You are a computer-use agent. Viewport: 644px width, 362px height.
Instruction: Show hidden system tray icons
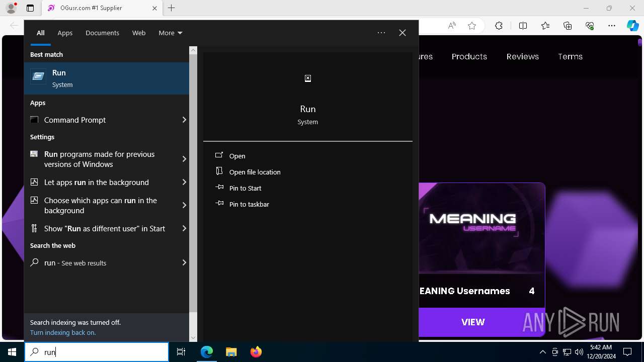click(x=542, y=352)
